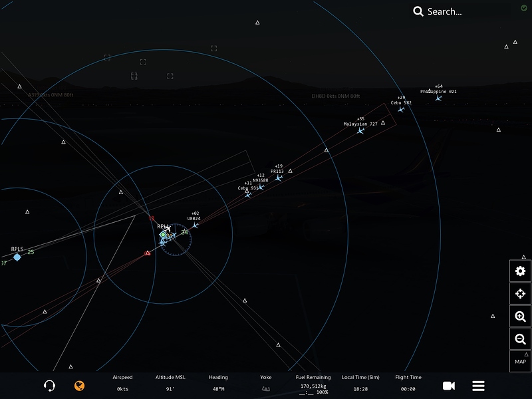The height and width of the screenshot is (399, 532).
Task: Zoom in the map
Action: pyautogui.click(x=520, y=317)
